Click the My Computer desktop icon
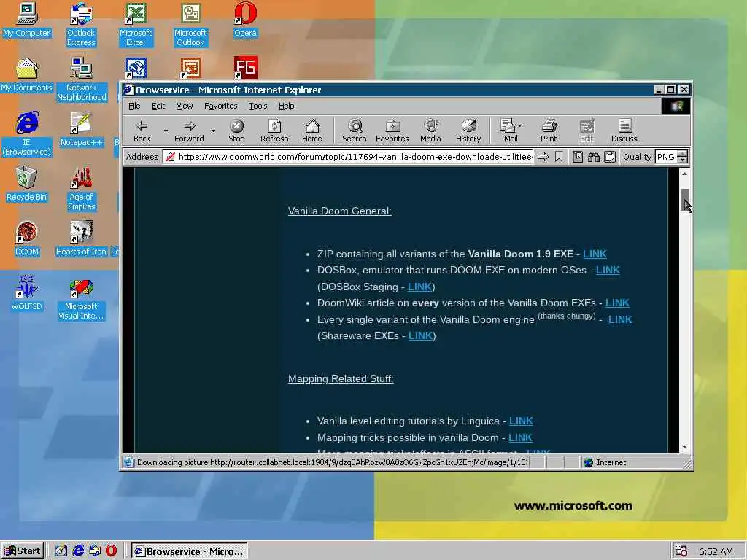 pos(27,20)
